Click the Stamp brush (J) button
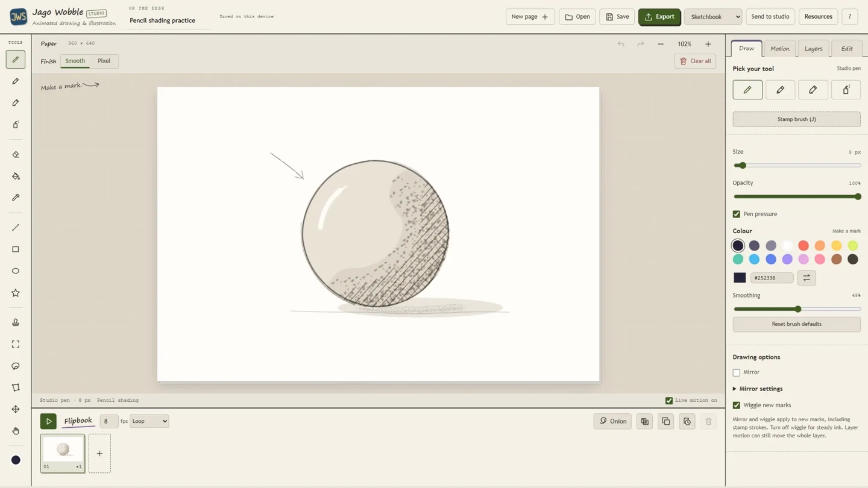 click(x=797, y=119)
